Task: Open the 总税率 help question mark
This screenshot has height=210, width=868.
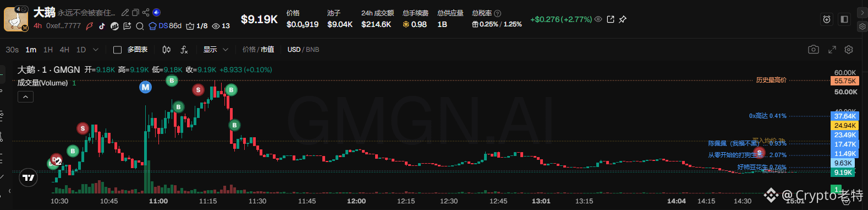Action: (x=497, y=13)
